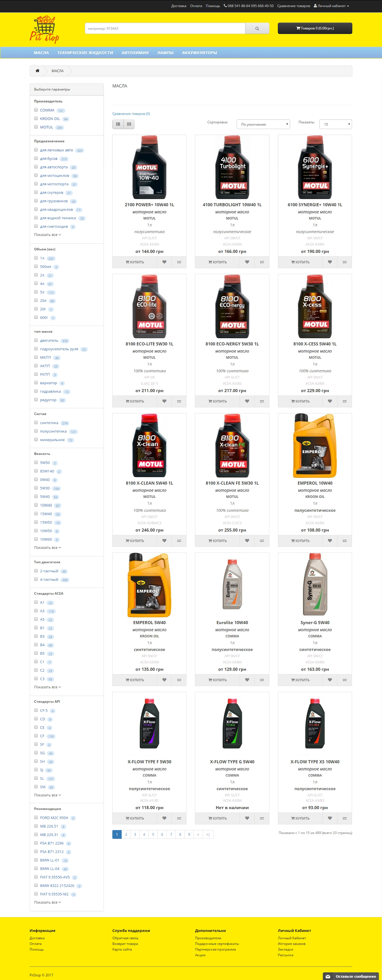This screenshot has height=980, width=382.
Task: Tick the синтетика composition checkbox
Action: [36, 423]
